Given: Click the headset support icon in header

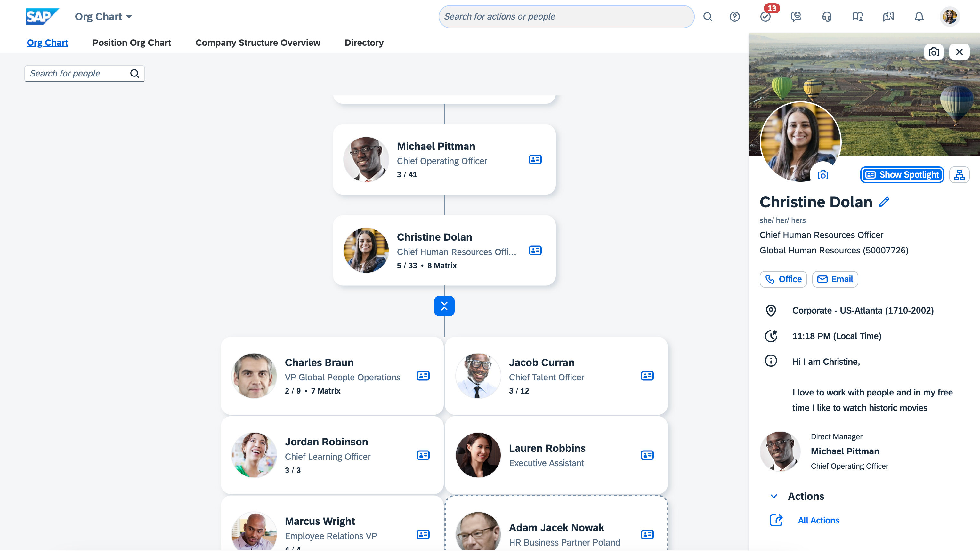Looking at the screenshot, I should 827,17.
